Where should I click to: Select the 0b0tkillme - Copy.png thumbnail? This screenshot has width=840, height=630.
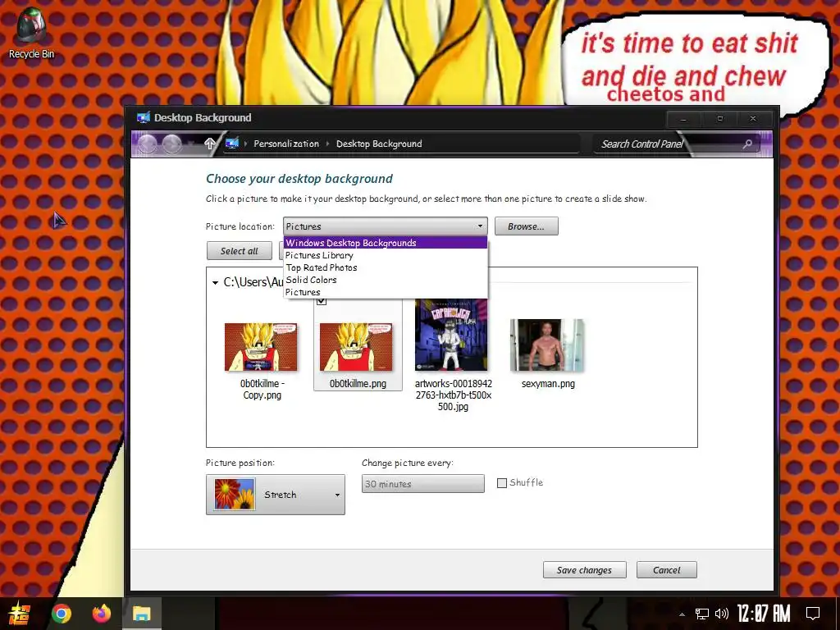(x=261, y=347)
